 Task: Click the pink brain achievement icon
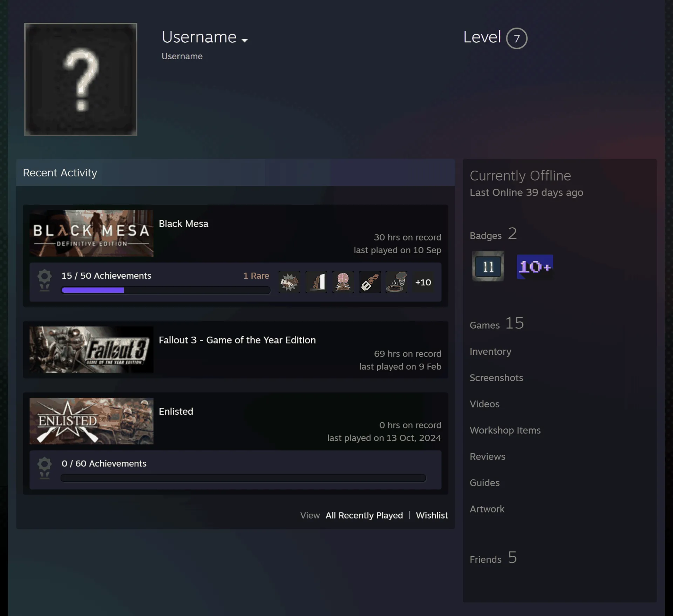point(343,282)
